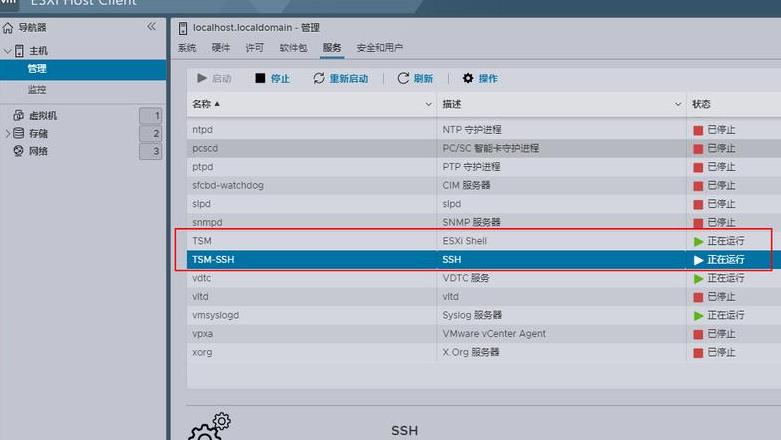Viewport: 781px width, 440px height.
Task: Select the TSM service name
Action: coord(202,241)
